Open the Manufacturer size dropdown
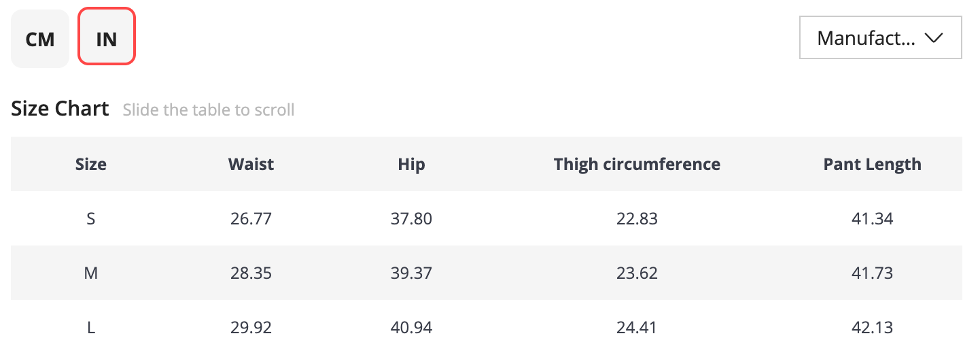980x355 pixels. pyautogui.click(x=879, y=38)
